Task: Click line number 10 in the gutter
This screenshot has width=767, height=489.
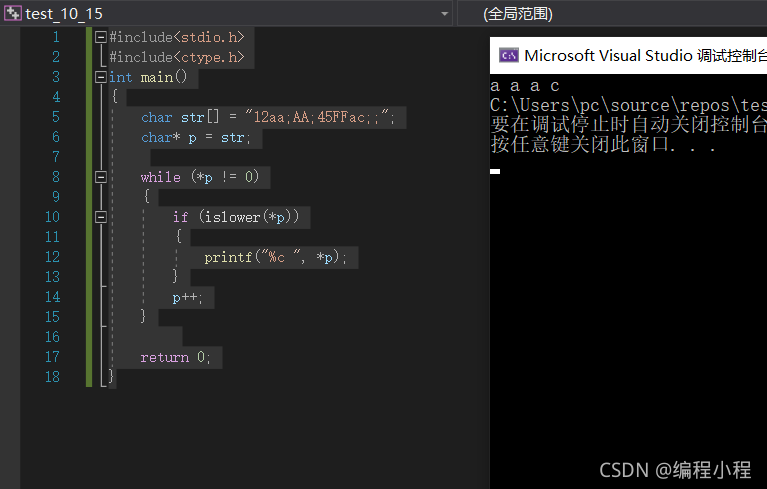Action: coord(52,217)
